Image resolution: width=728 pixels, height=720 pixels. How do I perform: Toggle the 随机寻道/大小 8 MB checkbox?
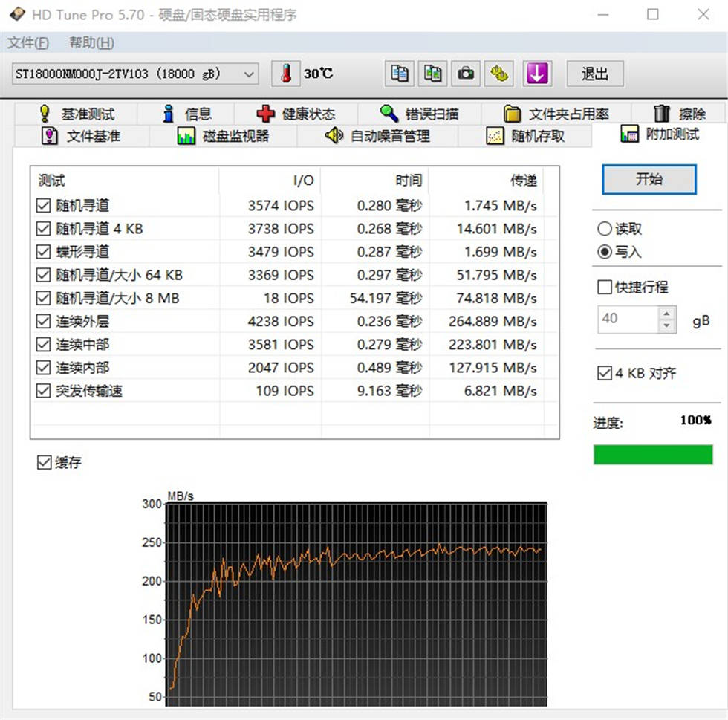(43, 298)
